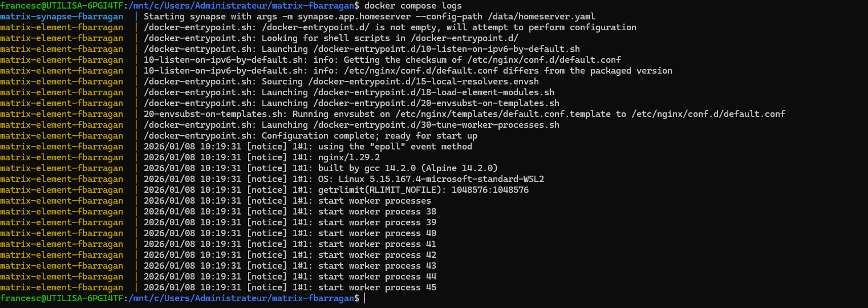Click the 18-load-element-modules.sh launch line
Screen dimensions: 868x308
[x=349, y=92]
